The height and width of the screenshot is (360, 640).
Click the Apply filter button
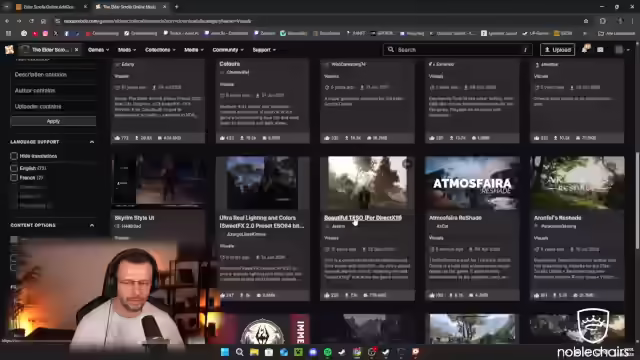click(x=53, y=121)
